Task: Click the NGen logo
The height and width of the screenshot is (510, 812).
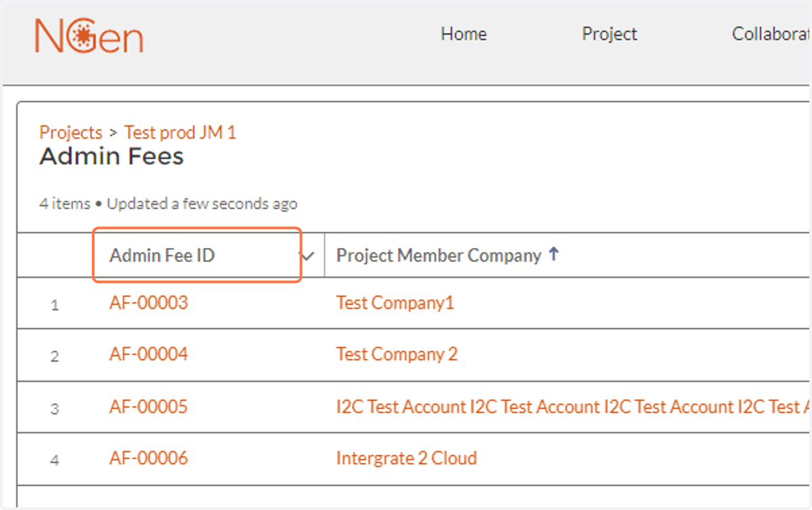Action: (89, 35)
